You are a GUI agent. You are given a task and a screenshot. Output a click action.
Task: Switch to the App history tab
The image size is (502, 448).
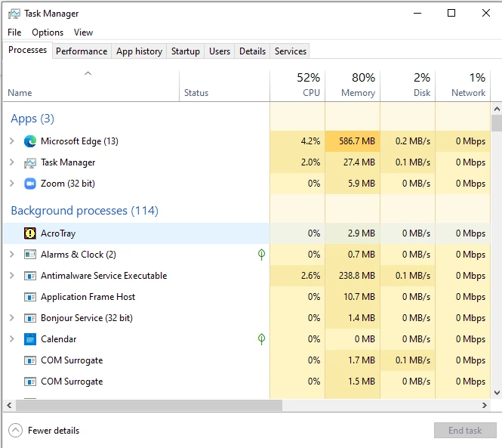click(x=139, y=51)
